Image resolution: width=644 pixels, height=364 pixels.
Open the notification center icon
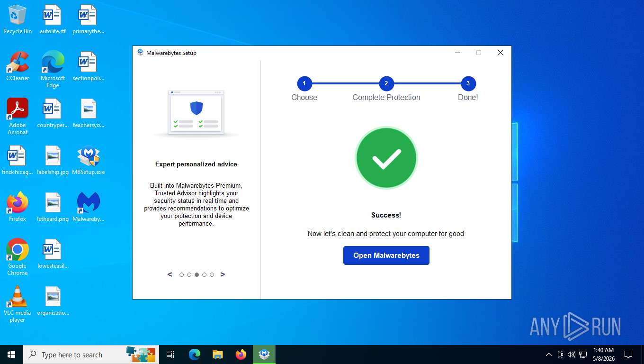628,355
